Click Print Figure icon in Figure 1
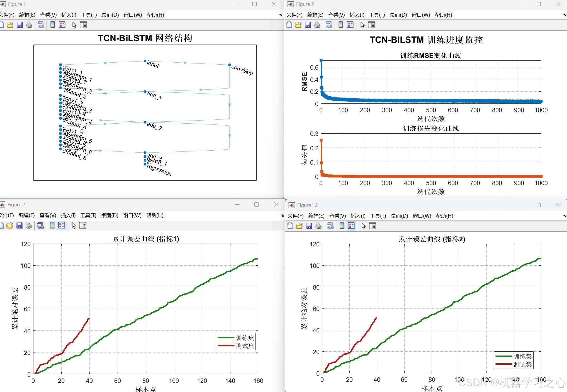Viewport: 567px width, 392px height. tap(29, 25)
